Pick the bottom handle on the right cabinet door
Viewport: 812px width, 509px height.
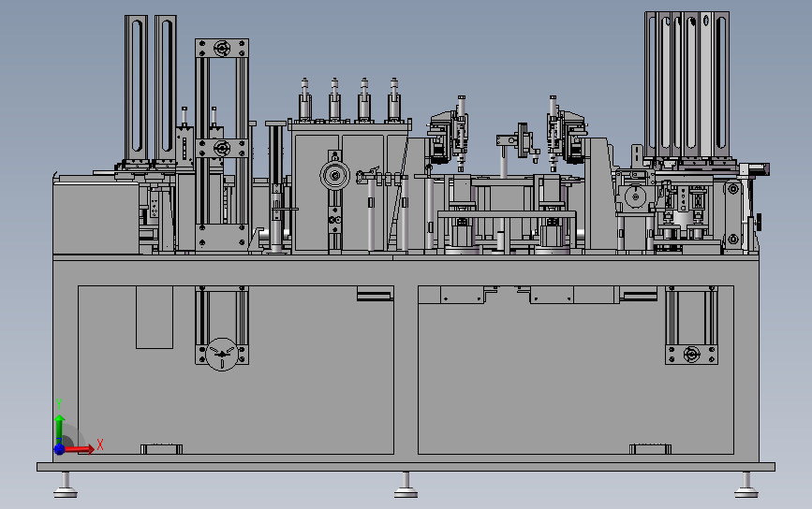650,448
